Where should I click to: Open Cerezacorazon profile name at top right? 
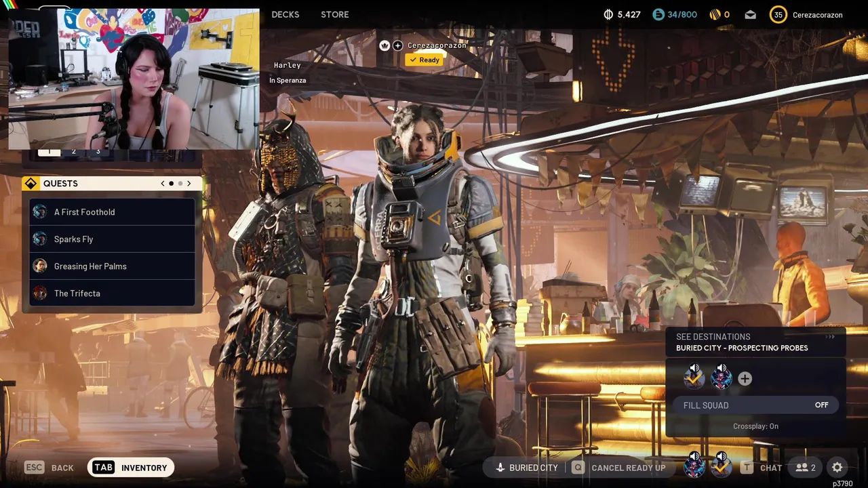point(817,14)
